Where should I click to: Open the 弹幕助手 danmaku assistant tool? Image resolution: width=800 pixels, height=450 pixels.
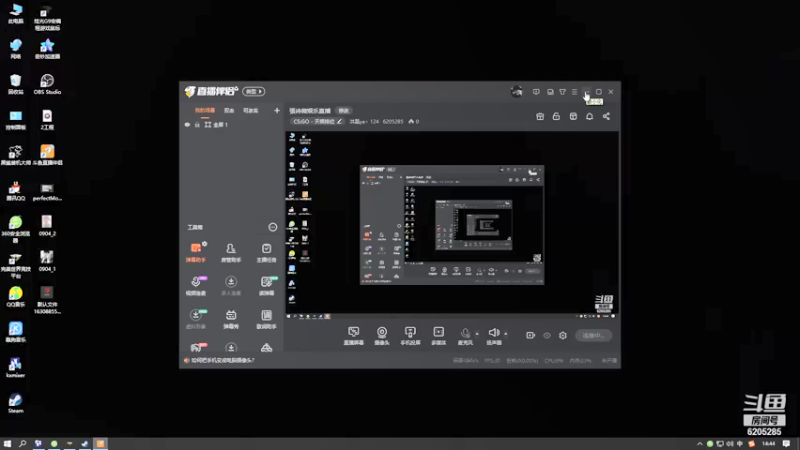(x=196, y=253)
